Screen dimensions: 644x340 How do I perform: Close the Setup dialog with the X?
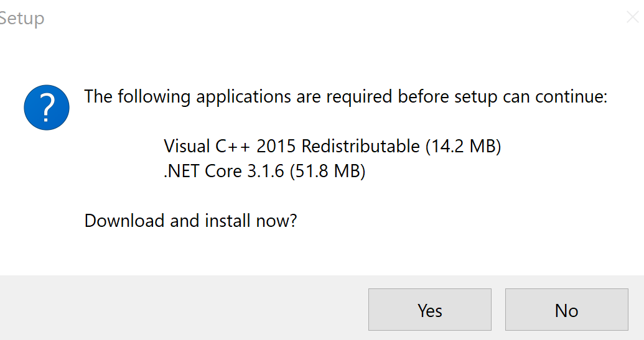click(x=633, y=17)
